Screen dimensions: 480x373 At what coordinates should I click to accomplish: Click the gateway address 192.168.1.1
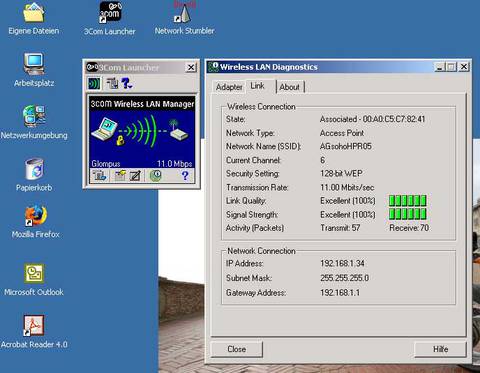[x=340, y=292]
